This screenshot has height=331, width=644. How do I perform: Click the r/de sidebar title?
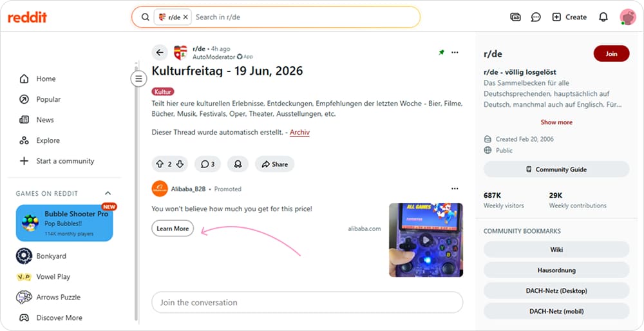pos(493,54)
